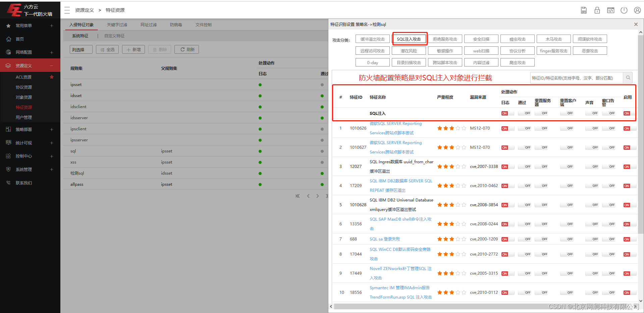Toggle 重置服务器 switch for signature 17209
This screenshot has height=313, width=644.
pos(541,186)
